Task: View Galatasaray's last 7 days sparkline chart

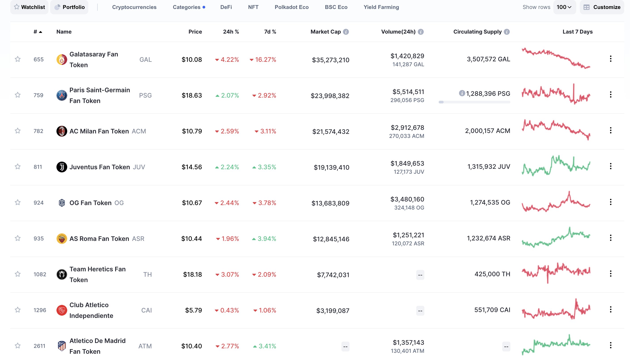Action: (x=556, y=58)
